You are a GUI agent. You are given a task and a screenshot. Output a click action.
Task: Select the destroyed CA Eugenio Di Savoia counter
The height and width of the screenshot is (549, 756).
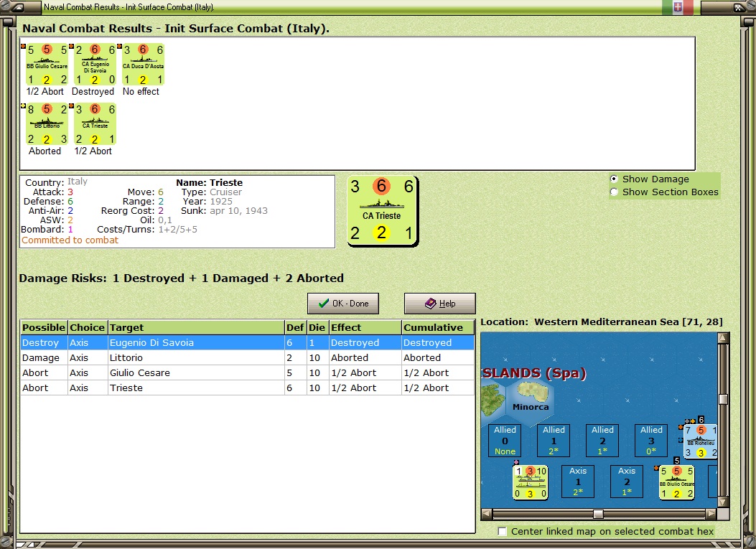[x=95, y=64]
